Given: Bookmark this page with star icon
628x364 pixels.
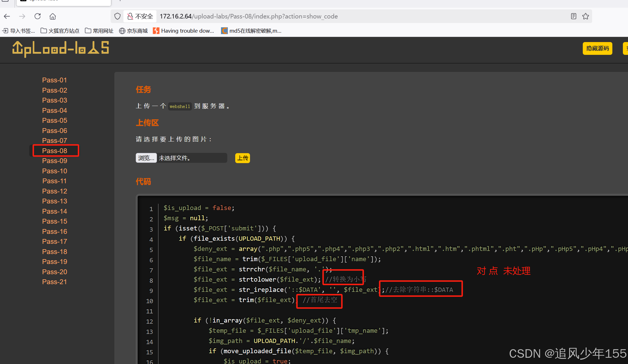Looking at the screenshot, I should [x=586, y=16].
